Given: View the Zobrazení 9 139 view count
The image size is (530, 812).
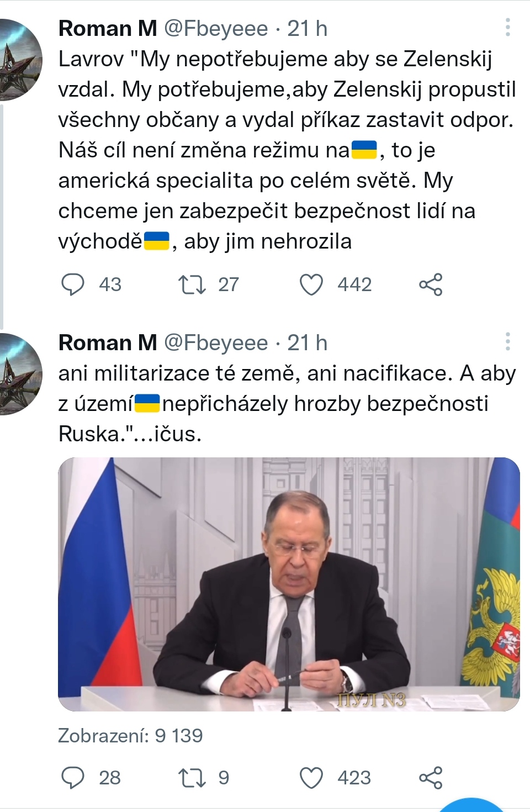Looking at the screenshot, I should click(x=130, y=736).
